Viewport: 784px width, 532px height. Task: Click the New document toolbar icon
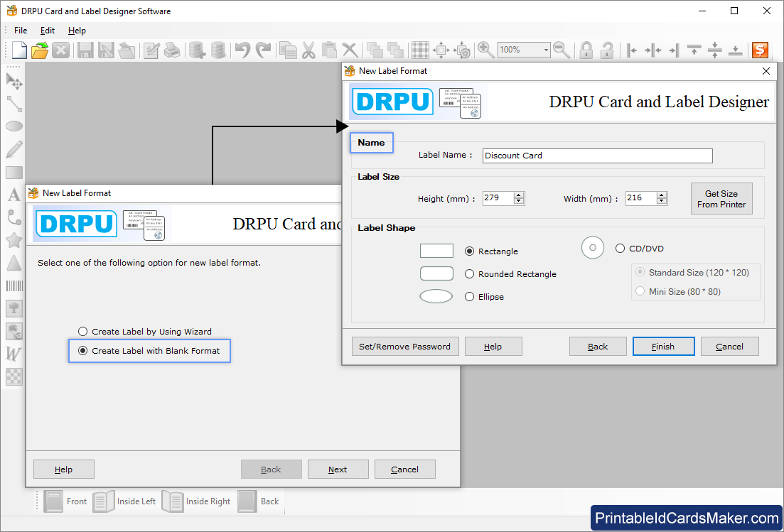(19, 50)
